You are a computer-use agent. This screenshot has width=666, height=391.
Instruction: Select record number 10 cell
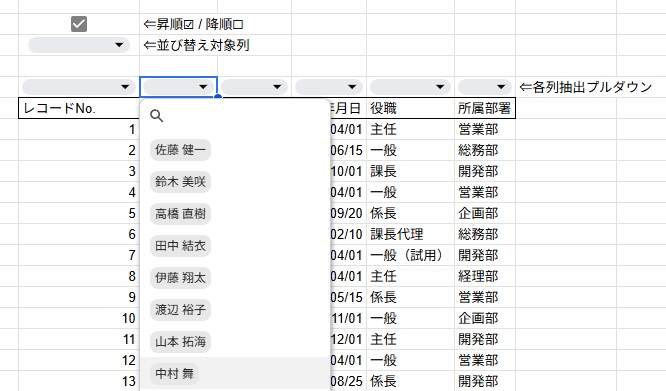79,318
